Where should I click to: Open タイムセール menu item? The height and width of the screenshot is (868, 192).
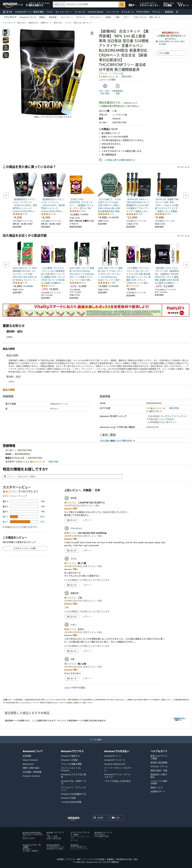pyautogui.click(x=128, y=12)
